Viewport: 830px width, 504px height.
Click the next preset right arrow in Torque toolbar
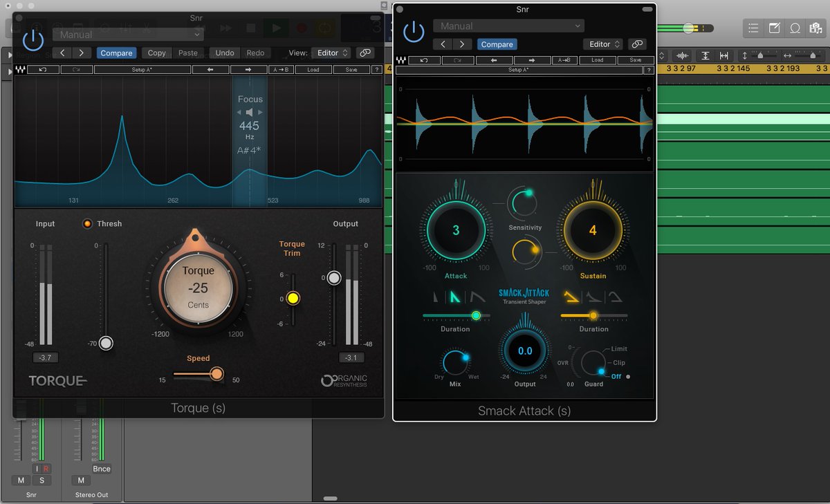[x=249, y=70]
